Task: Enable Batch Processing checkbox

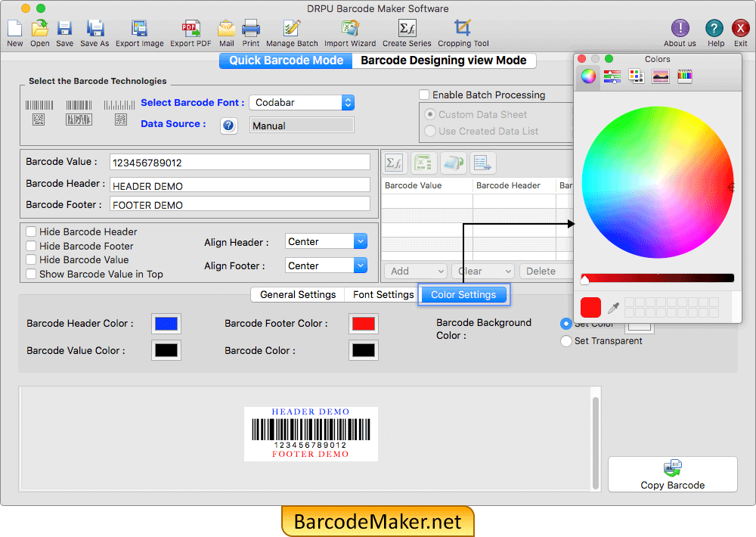Action: coord(424,95)
